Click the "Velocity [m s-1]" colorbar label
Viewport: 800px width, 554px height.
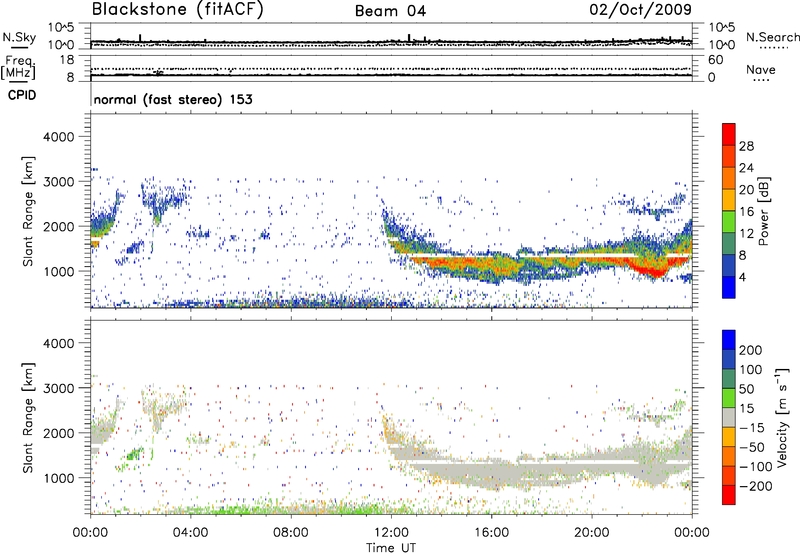click(781, 417)
